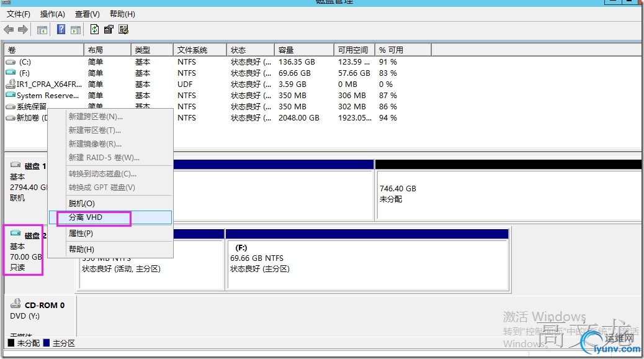The height and width of the screenshot is (359, 644).
Task: Choose 帮助(H) in the context menu
Action: [x=110, y=249]
